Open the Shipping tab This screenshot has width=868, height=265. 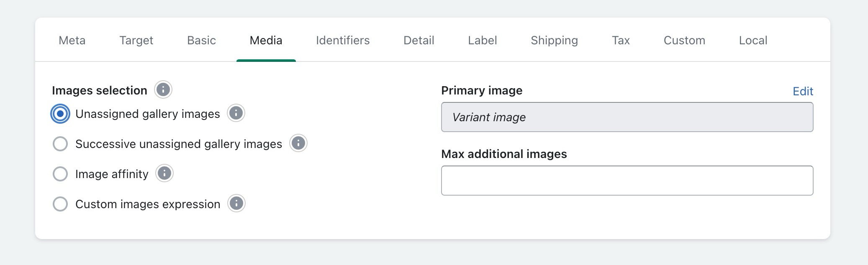(x=555, y=41)
